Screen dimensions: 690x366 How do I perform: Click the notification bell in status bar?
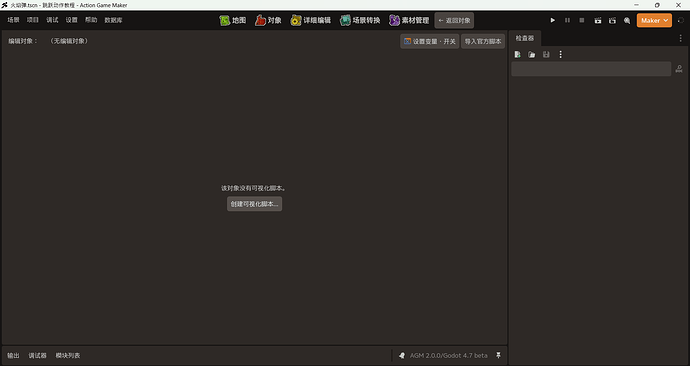click(x=402, y=355)
